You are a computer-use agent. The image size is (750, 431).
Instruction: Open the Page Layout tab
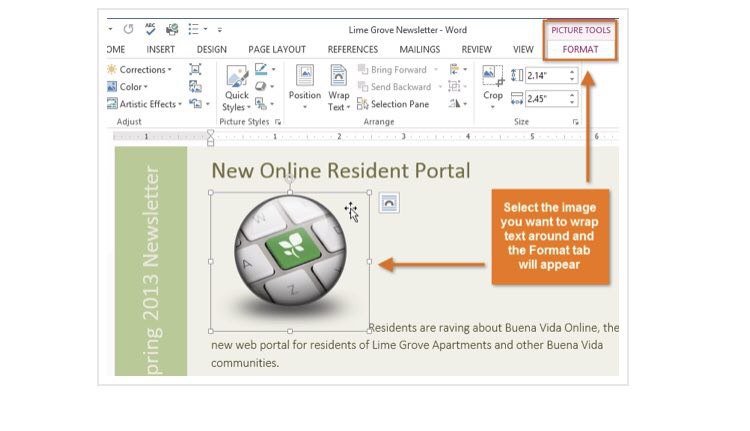pos(277,49)
